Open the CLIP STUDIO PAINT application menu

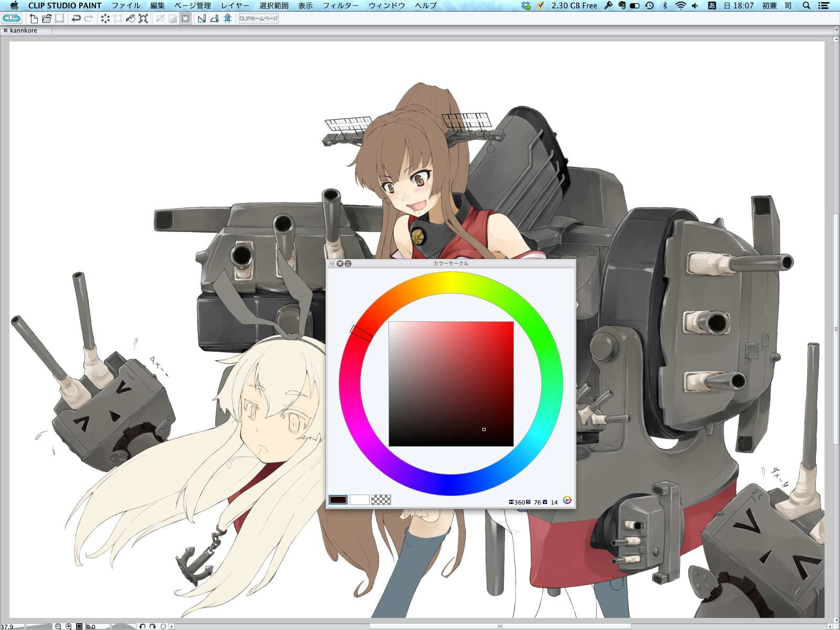[65, 6]
